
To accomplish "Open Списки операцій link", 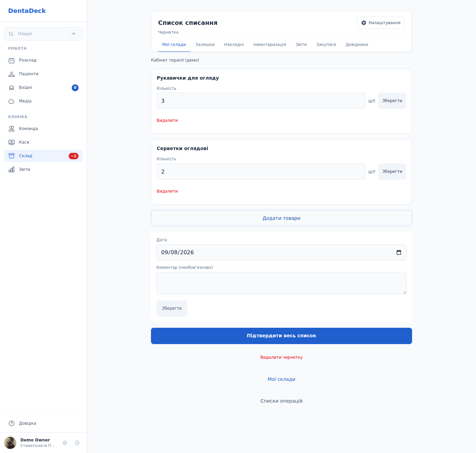I will [x=282, y=401].
